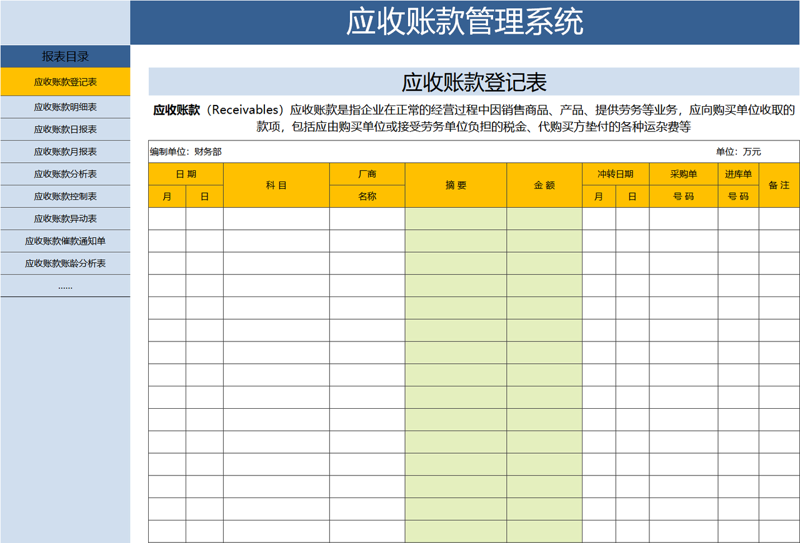This screenshot has width=800, height=543.
Task: Click the 号码 subheader under 进库单
Action: click(738, 196)
